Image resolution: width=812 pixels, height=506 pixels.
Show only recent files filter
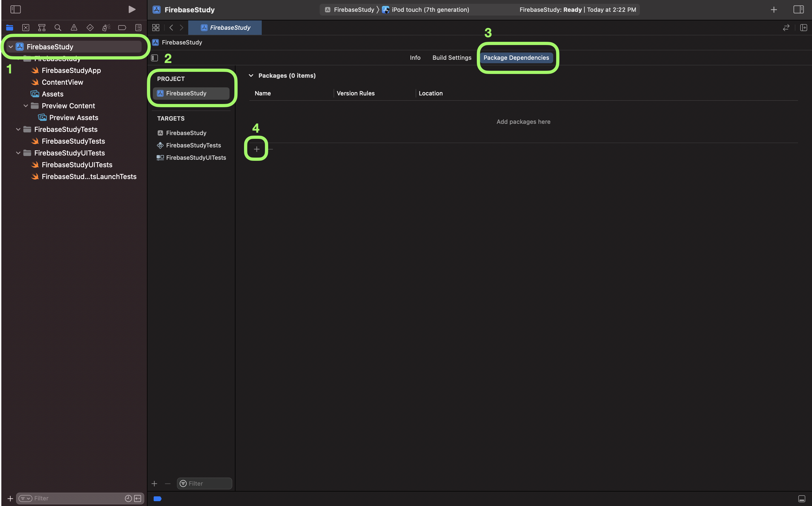tap(128, 499)
